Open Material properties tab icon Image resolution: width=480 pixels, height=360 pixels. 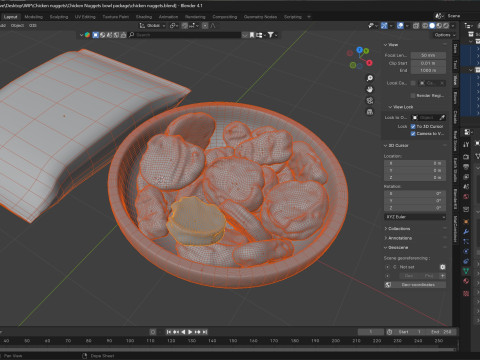pos(466,281)
